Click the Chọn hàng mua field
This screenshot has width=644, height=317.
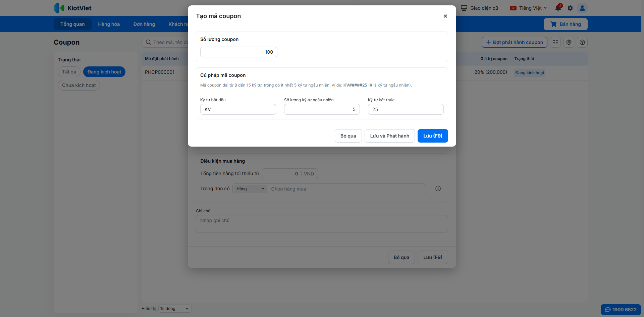tap(346, 189)
